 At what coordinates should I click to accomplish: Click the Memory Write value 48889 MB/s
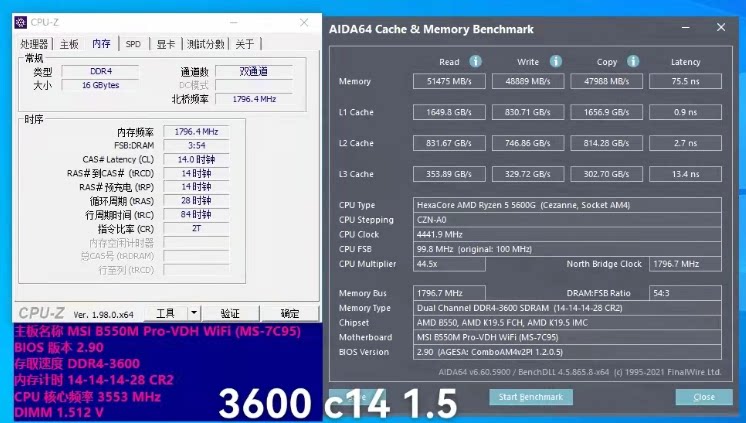528,81
